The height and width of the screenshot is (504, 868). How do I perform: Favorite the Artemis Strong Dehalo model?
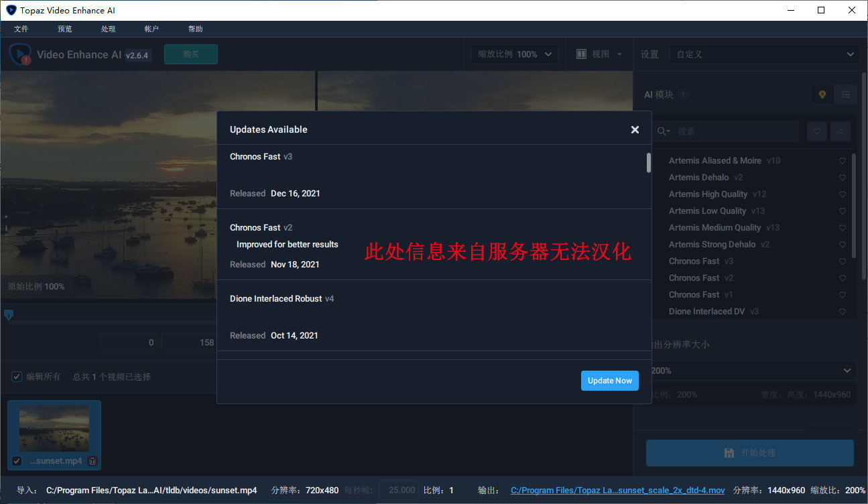pos(843,245)
